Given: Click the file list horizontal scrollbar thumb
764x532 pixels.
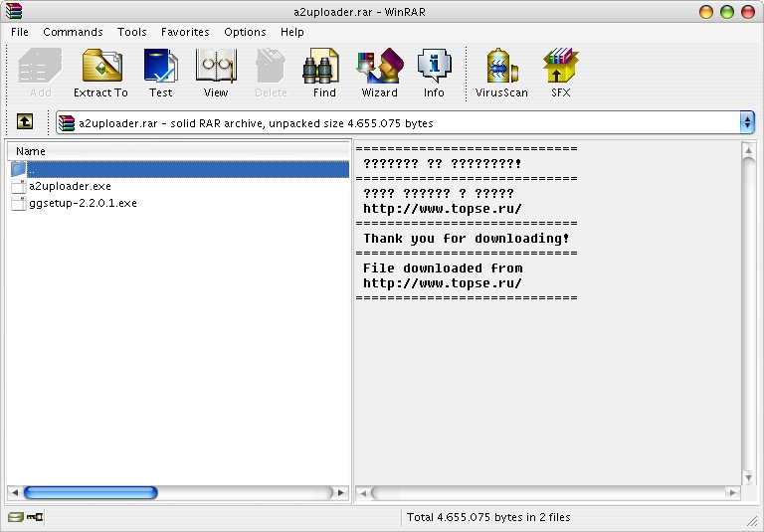Looking at the screenshot, I should click(x=91, y=492).
